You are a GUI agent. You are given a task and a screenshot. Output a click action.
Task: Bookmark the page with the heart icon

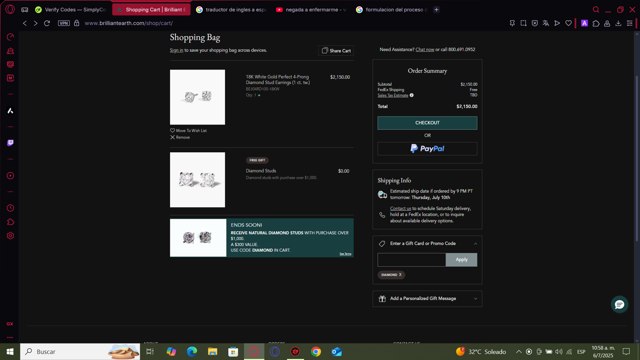568,23
